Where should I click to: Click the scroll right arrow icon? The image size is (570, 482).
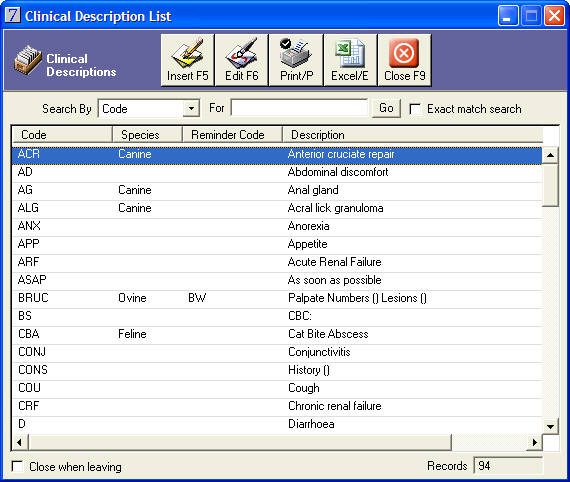click(x=534, y=442)
